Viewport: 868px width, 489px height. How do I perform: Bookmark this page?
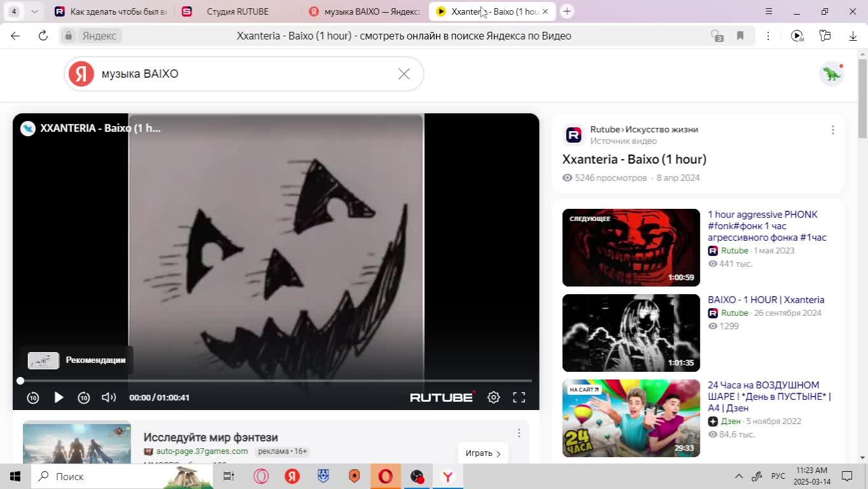740,36
